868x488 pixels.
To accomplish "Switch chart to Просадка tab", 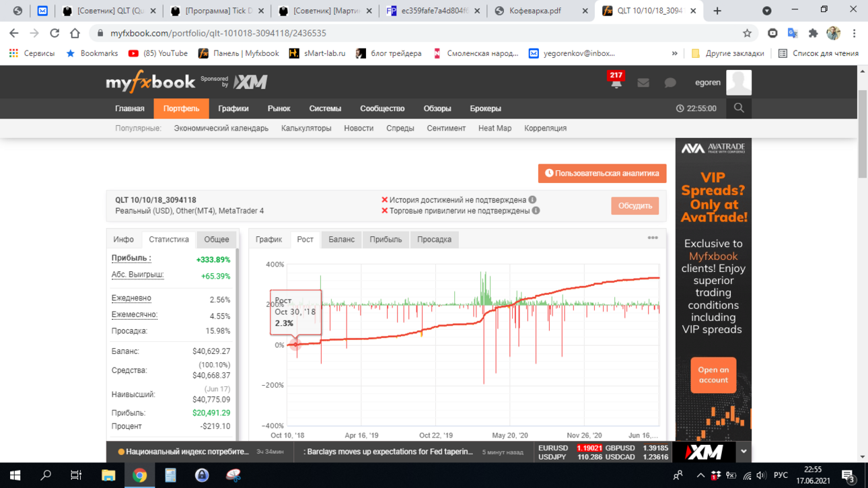I will tap(434, 240).
